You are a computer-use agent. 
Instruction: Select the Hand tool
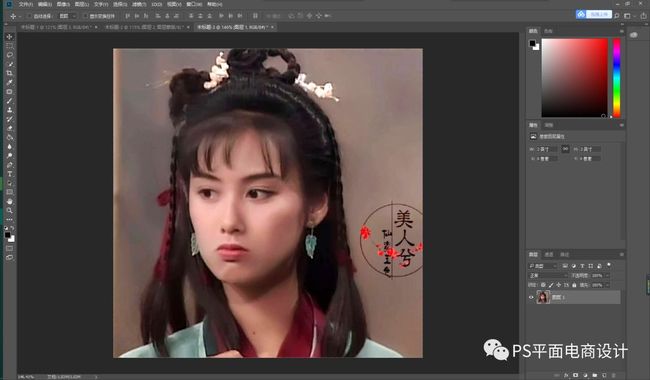[9, 201]
